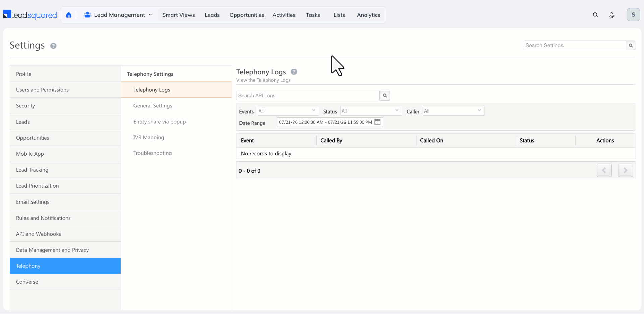Select API and Webhooks settings
Viewport: 644px width, 314px height.
tap(65, 234)
